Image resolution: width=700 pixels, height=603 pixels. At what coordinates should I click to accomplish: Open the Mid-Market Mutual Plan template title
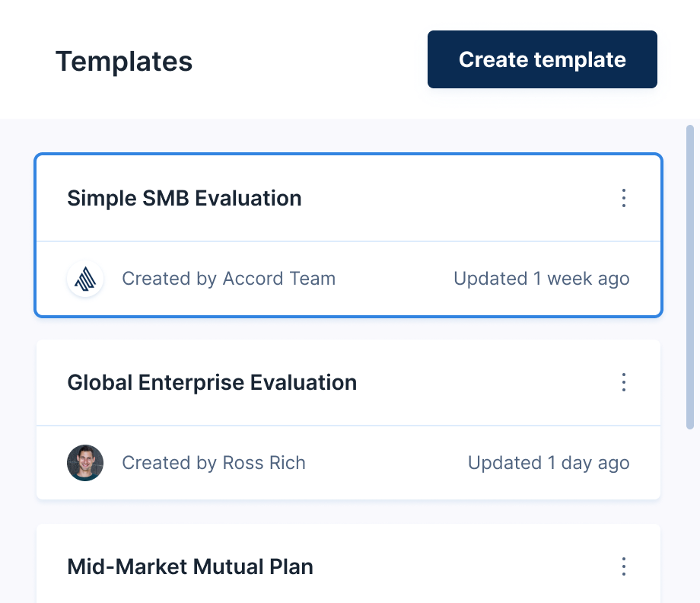pos(190,566)
